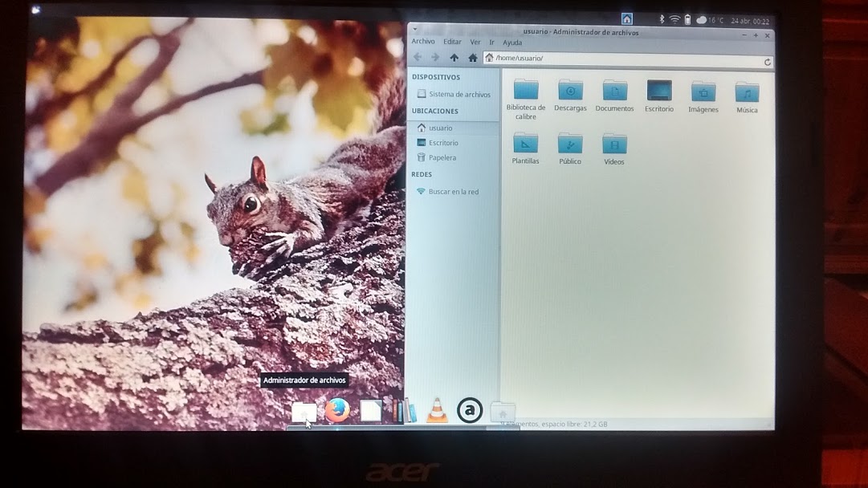Viewport: 868px width, 488px height.
Task: Open the Ayuda menu
Action: click(x=512, y=43)
